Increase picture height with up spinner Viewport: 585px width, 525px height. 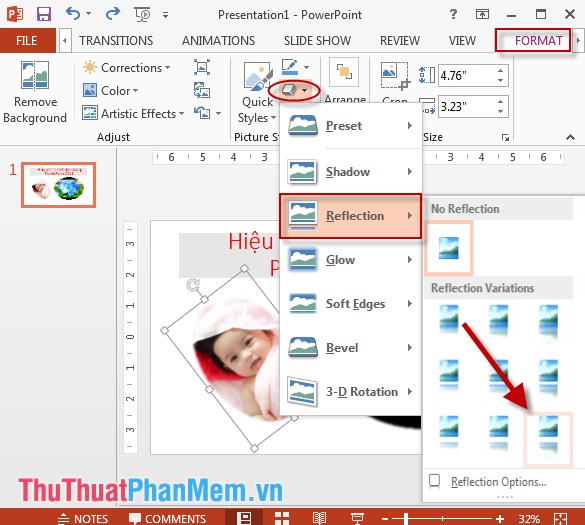point(501,71)
